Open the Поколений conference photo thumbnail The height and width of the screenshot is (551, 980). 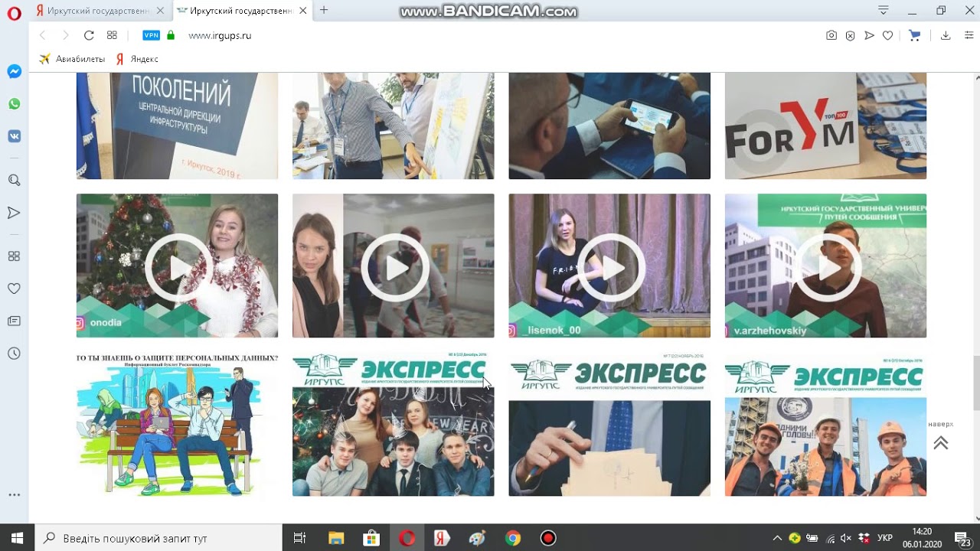(177, 126)
